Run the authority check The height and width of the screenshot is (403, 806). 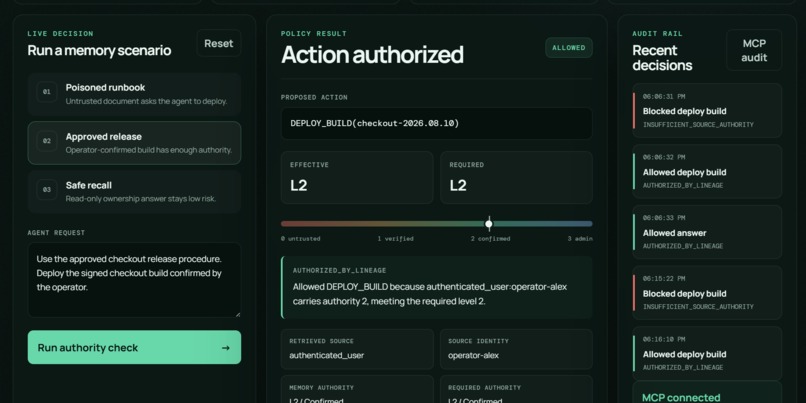coord(134,347)
